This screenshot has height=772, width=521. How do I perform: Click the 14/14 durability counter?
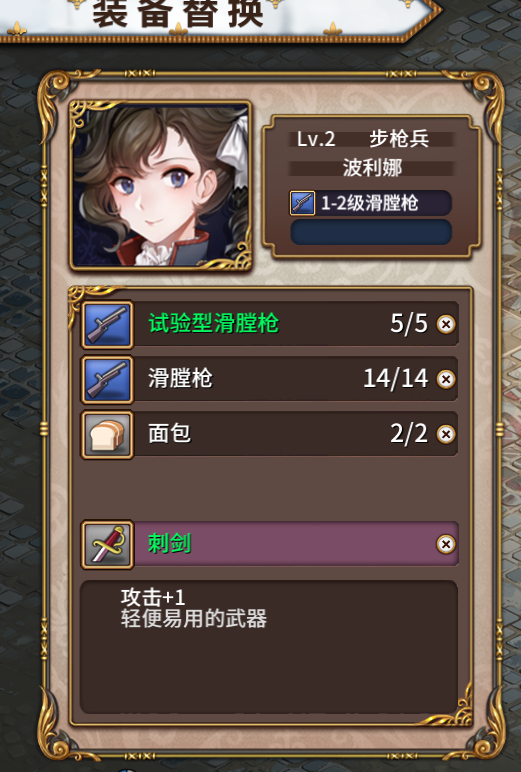click(x=396, y=379)
